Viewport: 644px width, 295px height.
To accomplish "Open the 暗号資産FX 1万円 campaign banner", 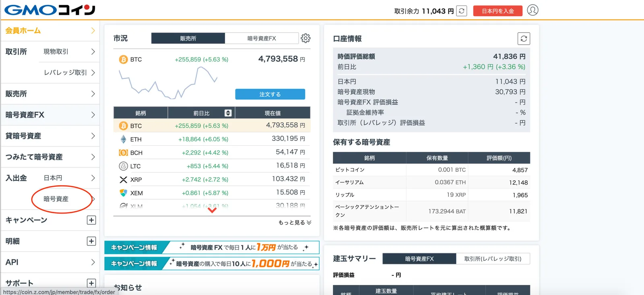I will pos(212,248).
